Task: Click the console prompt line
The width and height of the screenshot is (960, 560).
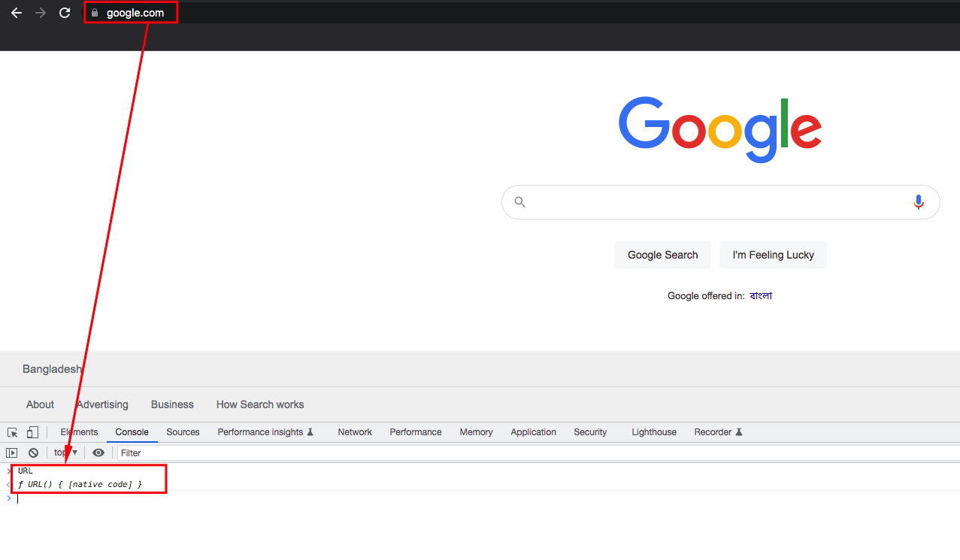Action: [x=481, y=498]
